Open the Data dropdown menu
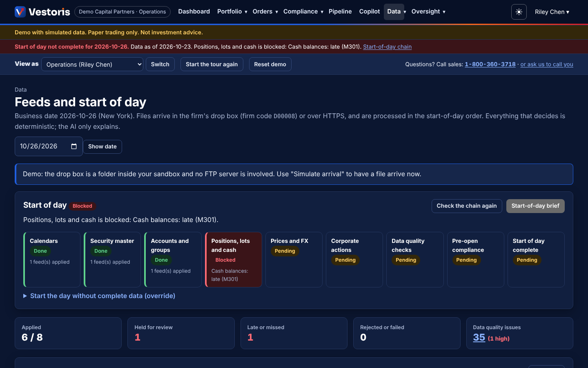The image size is (588, 368). click(396, 11)
